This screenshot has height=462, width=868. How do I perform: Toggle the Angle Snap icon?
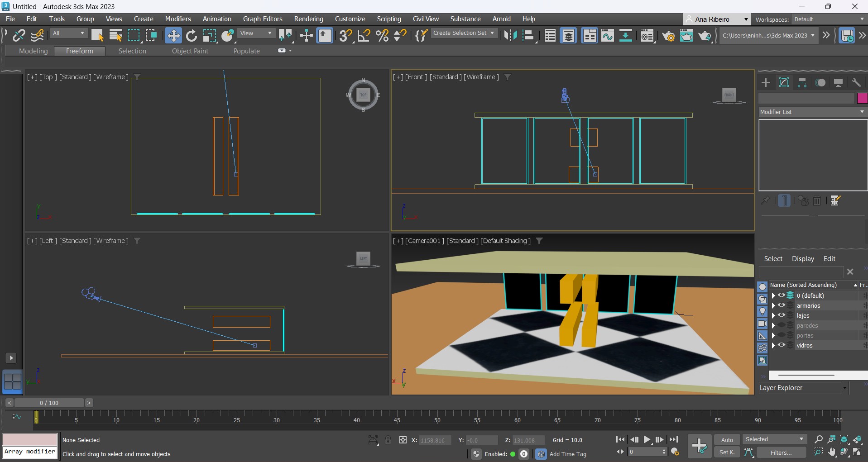tap(364, 35)
